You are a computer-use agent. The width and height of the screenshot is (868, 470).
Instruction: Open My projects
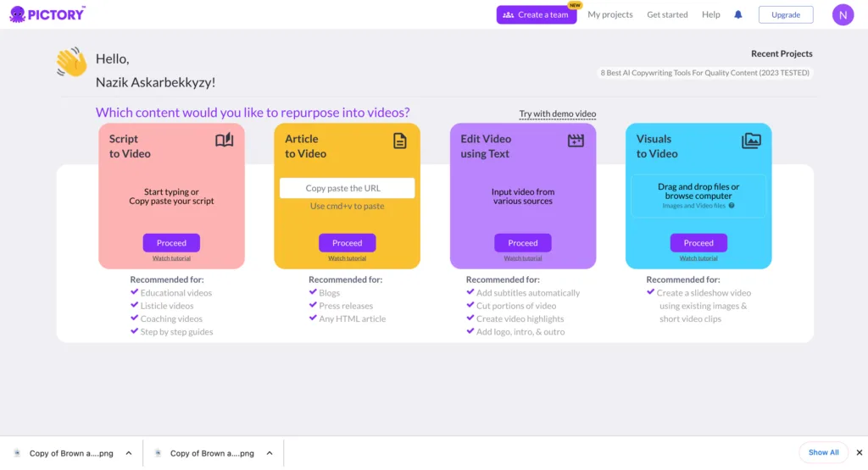click(610, 15)
